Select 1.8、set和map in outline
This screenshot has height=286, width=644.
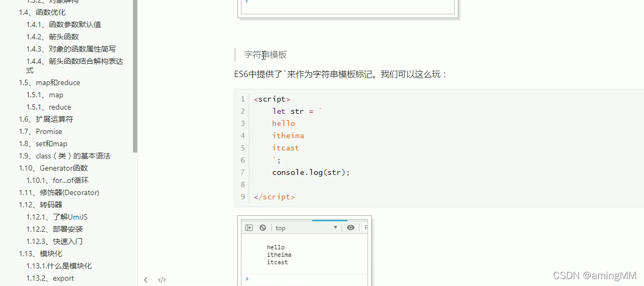coord(43,144)
